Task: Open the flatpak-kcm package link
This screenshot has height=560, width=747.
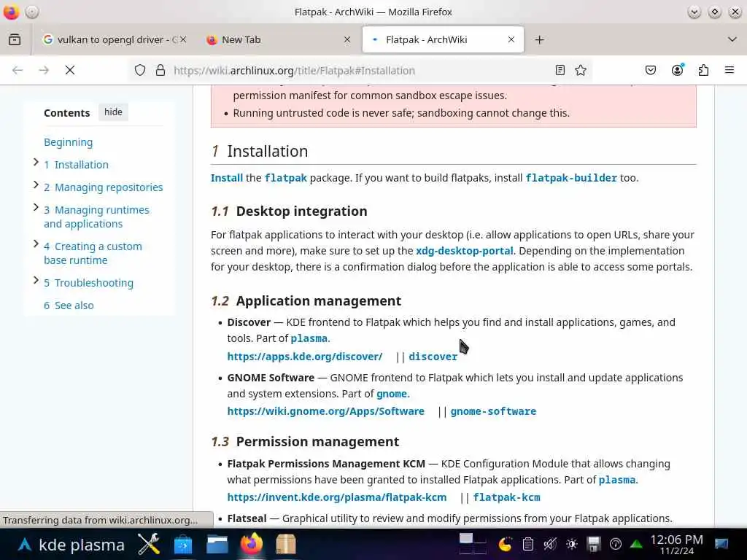Action: 506,497
